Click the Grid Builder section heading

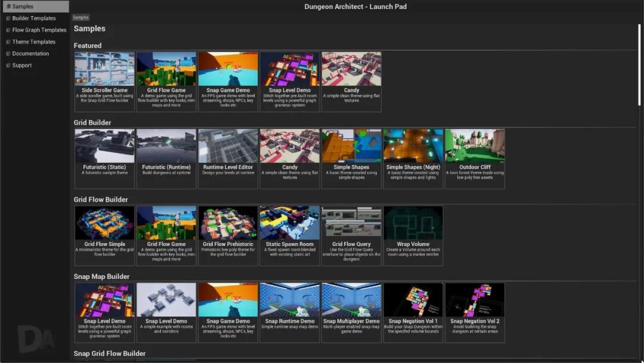pyautogui.click(x=92, y=122)
